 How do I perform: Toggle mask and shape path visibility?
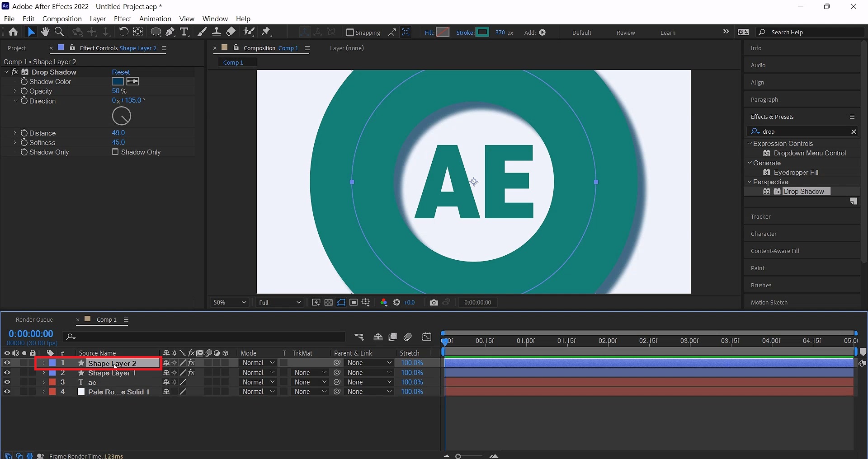pos(341,302)
